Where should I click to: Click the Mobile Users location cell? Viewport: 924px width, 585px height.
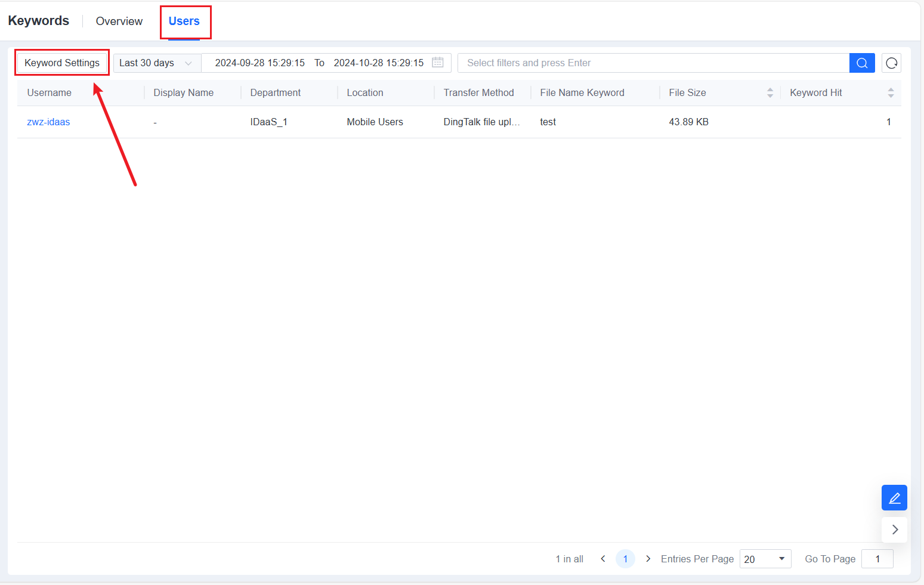click(375, 122)
